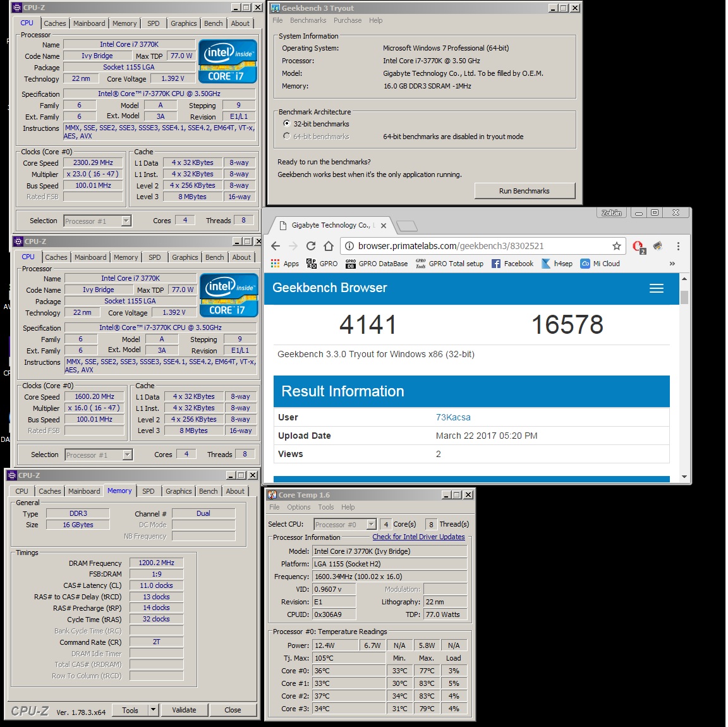Open the GPRO bookmark
This screenshot has height=727, width=728.
tap(322, 264)
